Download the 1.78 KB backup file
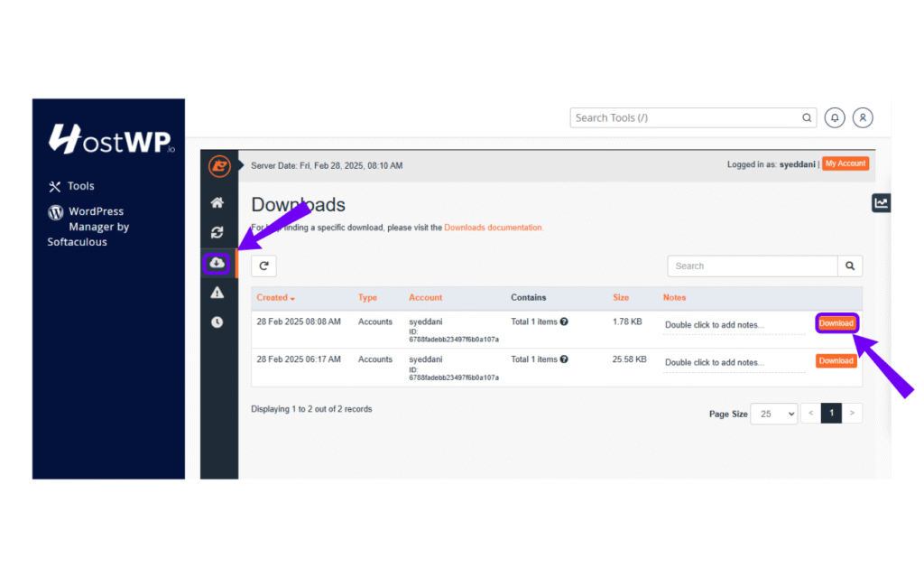924x578 pixels. pyautogui.click(x=836, y=322)
